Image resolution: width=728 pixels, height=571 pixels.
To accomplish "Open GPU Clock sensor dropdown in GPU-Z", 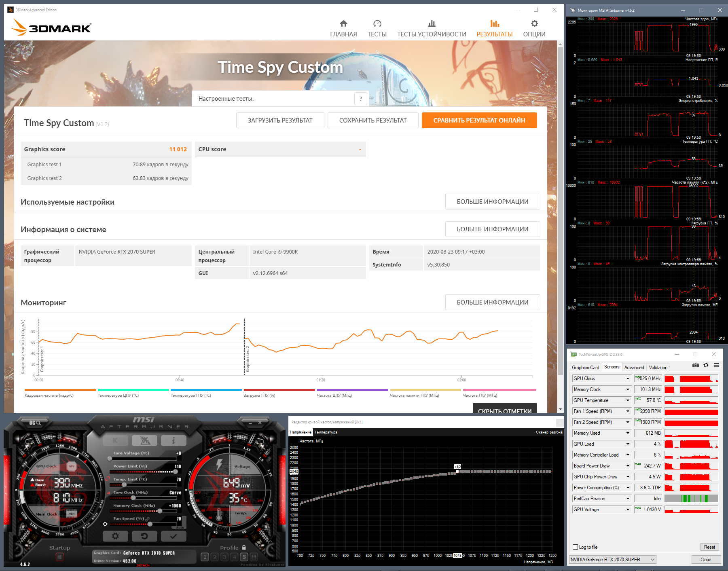I will 602,379.
